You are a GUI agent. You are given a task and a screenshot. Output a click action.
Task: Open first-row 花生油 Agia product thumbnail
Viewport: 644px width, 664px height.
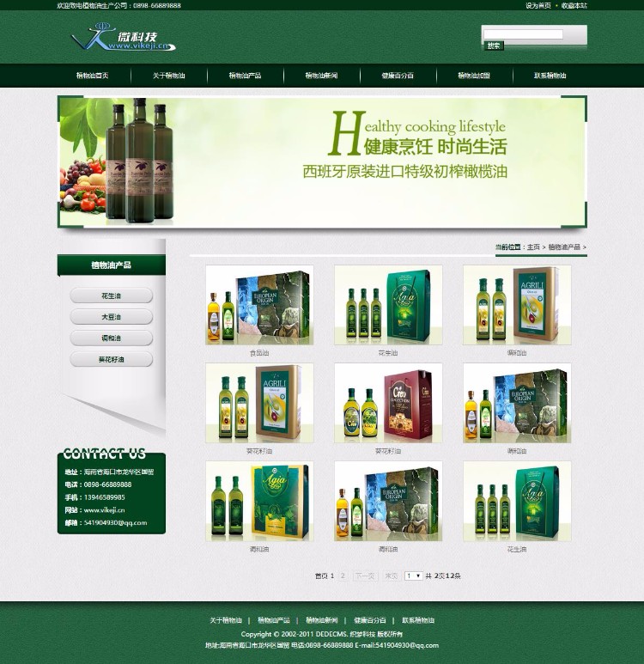click(x=388, y=305)
